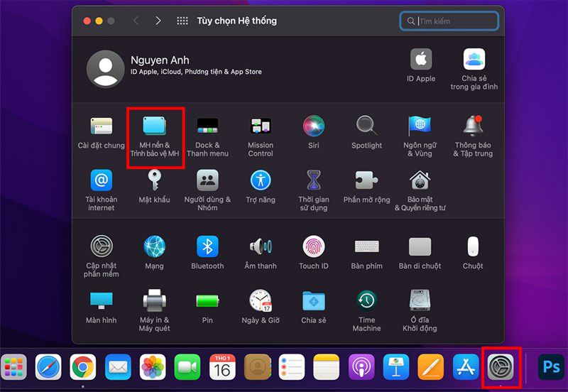Go forward with the right chevron
The image size is (568, 392).
pos(158,21)
